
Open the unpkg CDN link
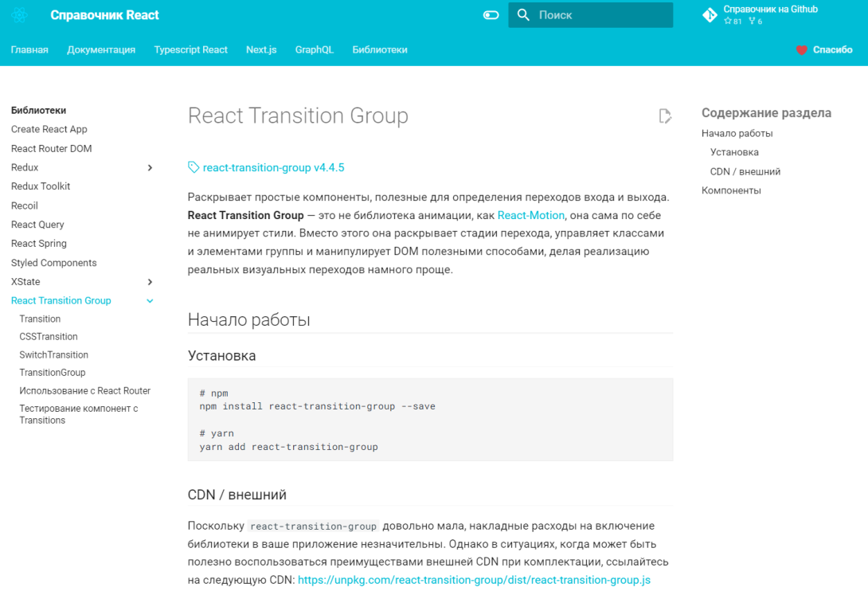point(474,580)
